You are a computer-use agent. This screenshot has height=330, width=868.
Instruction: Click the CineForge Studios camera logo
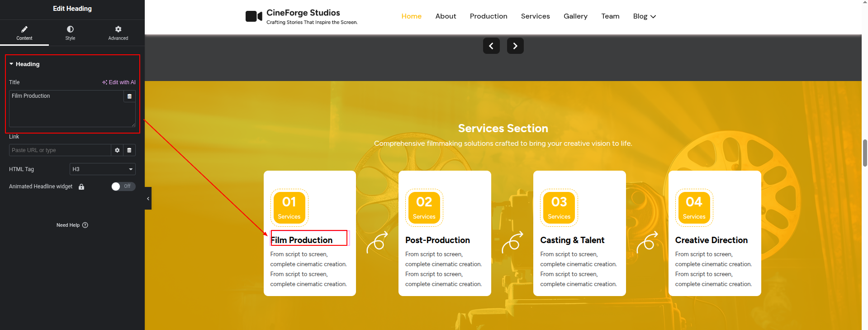click(x=254, y=17)
